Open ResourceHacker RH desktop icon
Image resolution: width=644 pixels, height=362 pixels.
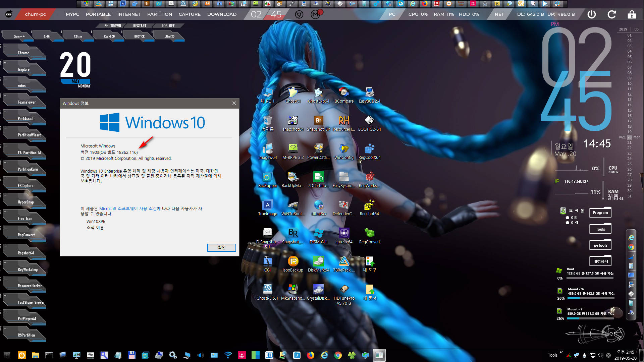click(x=344, y=123)
